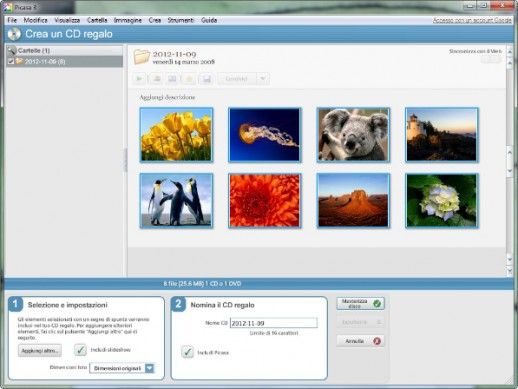The height and width of the screenshot is (389, 518).
Task: Toggle the Includi slideshow checkbox
Action: (x=80, y=350)
